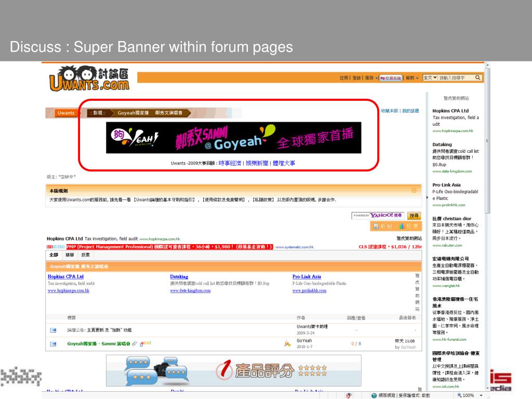Open www.data-kingdom.com link under Dataking listing
This screenshot has height=399, width=532.
click(x=190, y=290)
